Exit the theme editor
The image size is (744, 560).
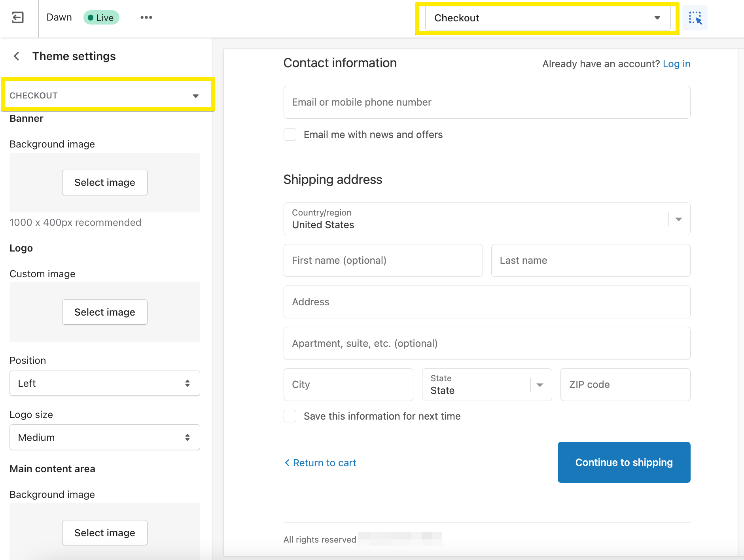coord(17,17)
